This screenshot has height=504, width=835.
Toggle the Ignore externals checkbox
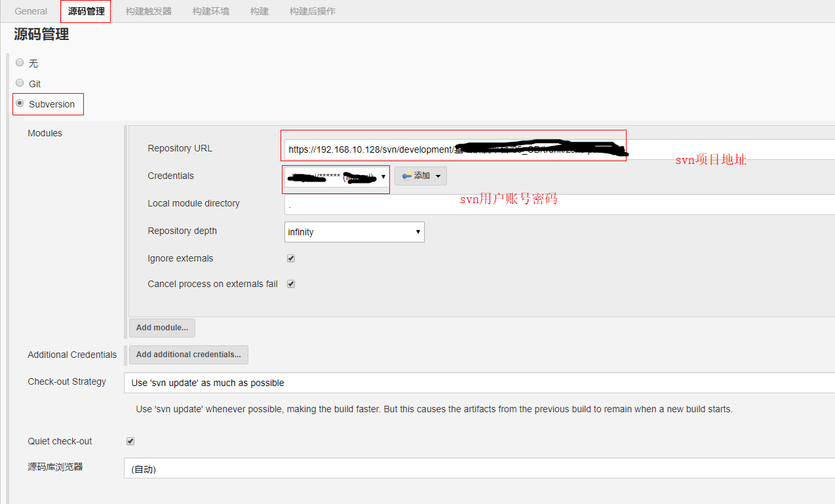291,258
